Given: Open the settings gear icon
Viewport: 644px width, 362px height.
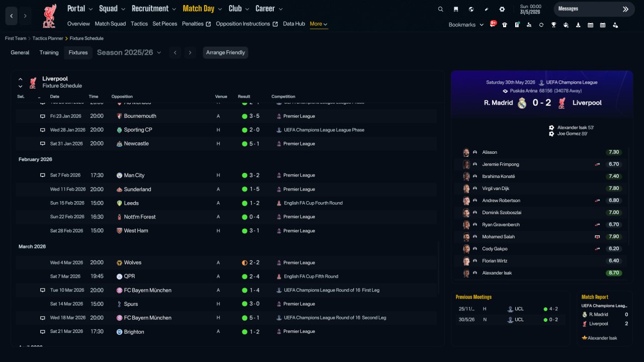Looking at the screenshot, I should [x=502, y=9].
